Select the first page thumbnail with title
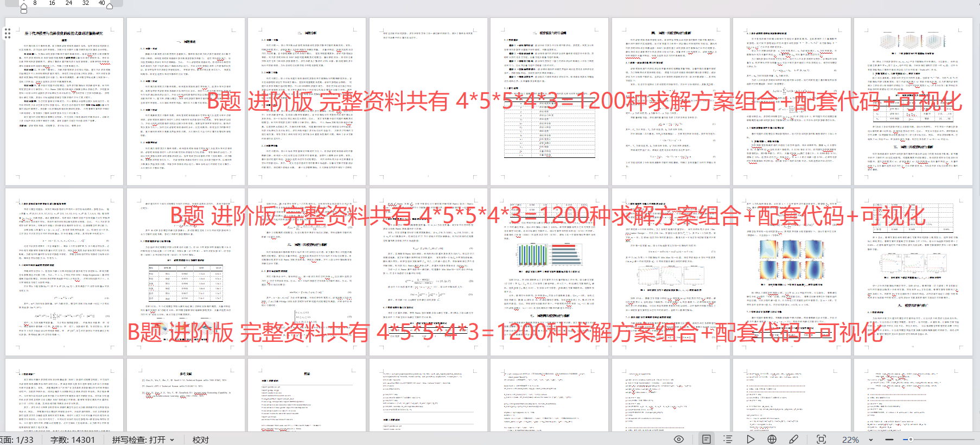Screen dimensions: 980x445 pos(64,101)
